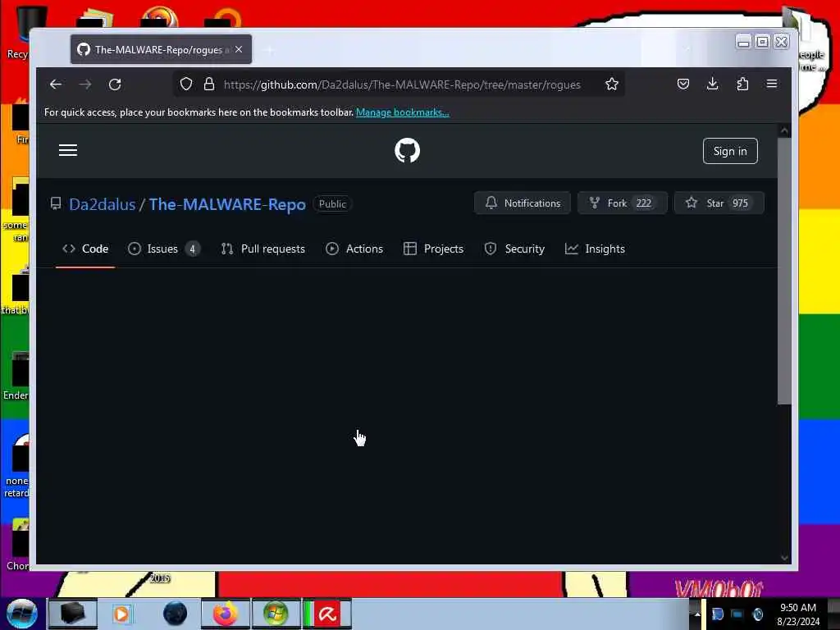Screen dimensions: 840x630
Task: Open site information from the padlock icon
Action: pos(209,84)
